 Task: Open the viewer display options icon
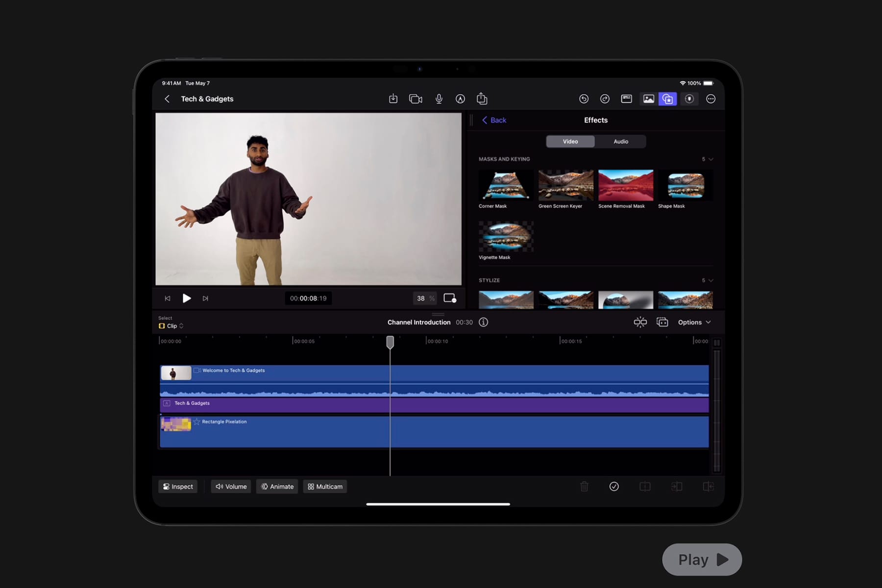click(450, 298)
